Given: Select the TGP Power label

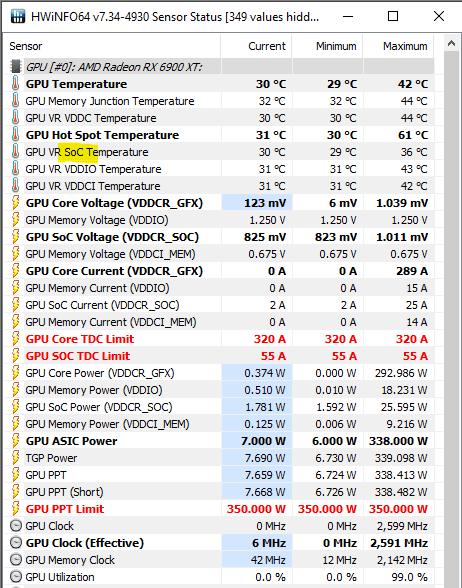Looking at the screenshot, I should point(51,458).
